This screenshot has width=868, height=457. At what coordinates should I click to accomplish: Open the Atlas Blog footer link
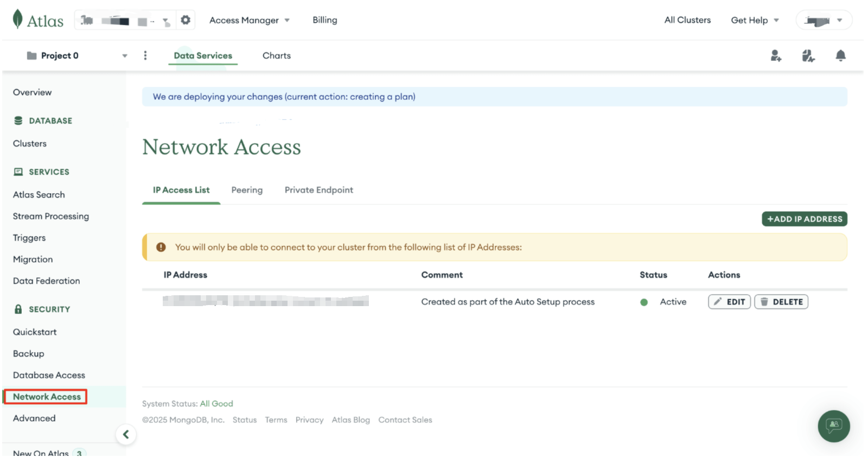pos(351,420)
